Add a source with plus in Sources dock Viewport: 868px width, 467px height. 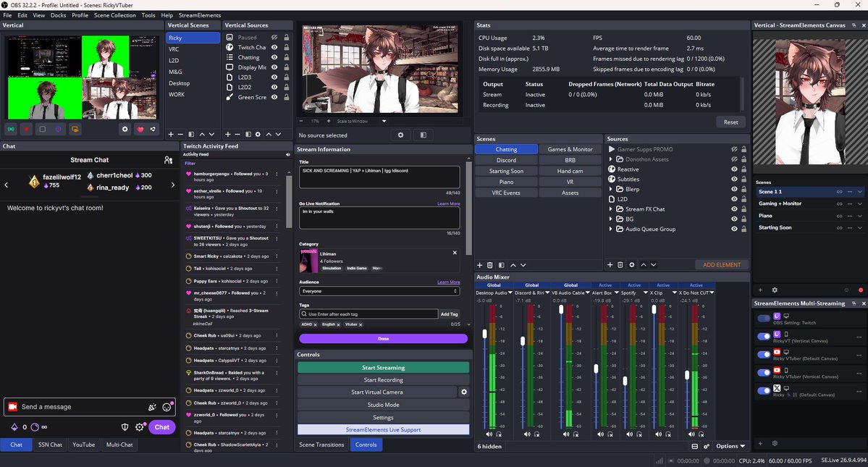point(610,265)
